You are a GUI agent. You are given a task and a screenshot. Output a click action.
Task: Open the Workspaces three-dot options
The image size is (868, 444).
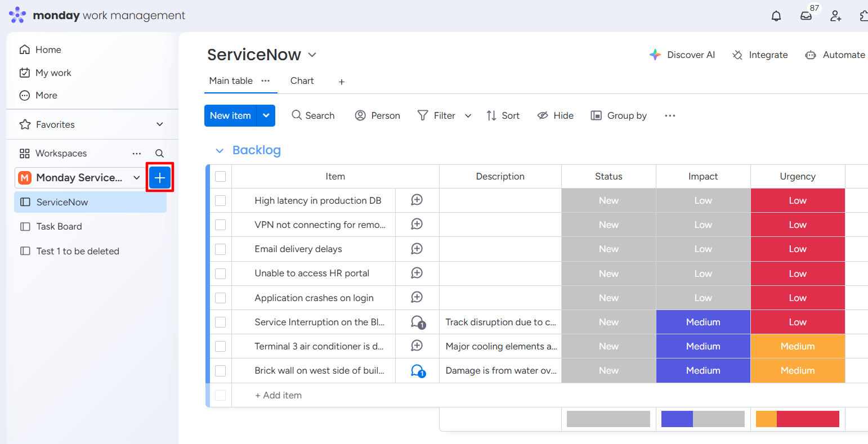pos(137,153)
